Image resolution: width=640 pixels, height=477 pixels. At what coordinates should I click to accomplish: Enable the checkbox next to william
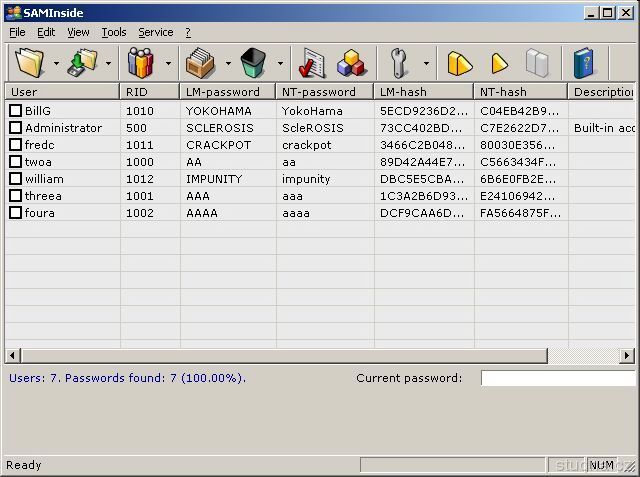click(x=16, y=179)
